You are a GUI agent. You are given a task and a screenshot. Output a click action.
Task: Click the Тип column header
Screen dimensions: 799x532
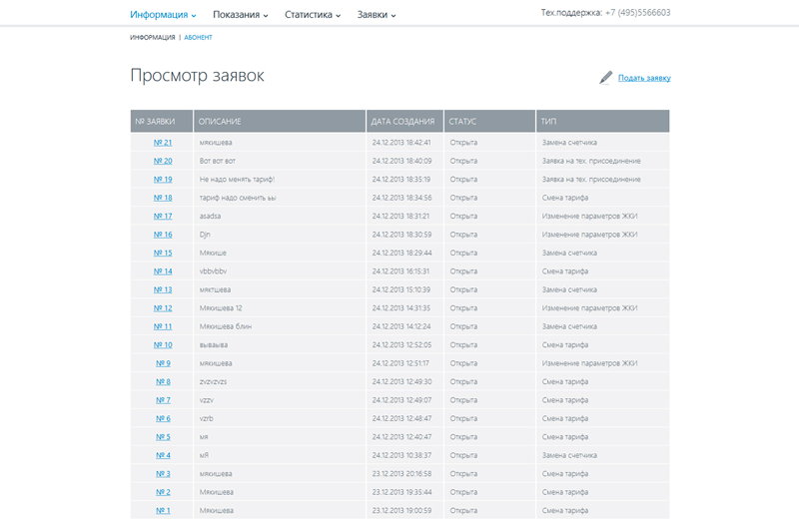coord(548,121)
